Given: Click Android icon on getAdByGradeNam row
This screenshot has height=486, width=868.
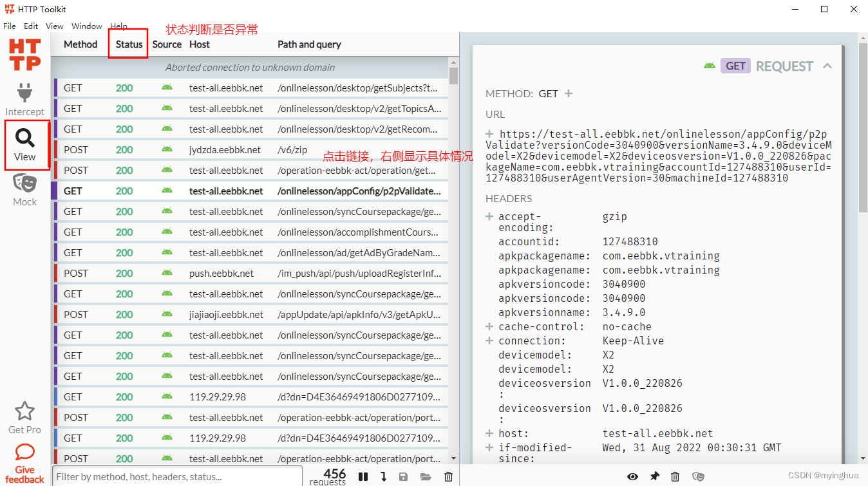Looking at the screenshot, I should tap(167, 252).
